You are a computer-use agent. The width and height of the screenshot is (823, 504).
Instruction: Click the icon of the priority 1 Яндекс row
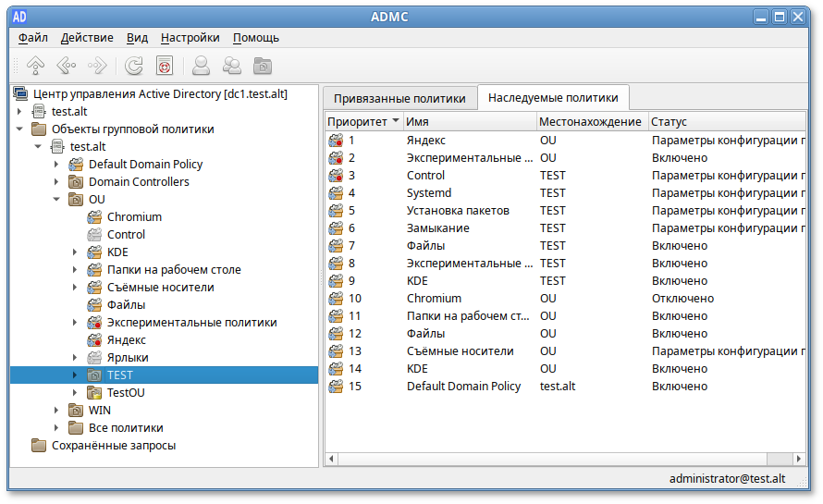click(337, 141)
